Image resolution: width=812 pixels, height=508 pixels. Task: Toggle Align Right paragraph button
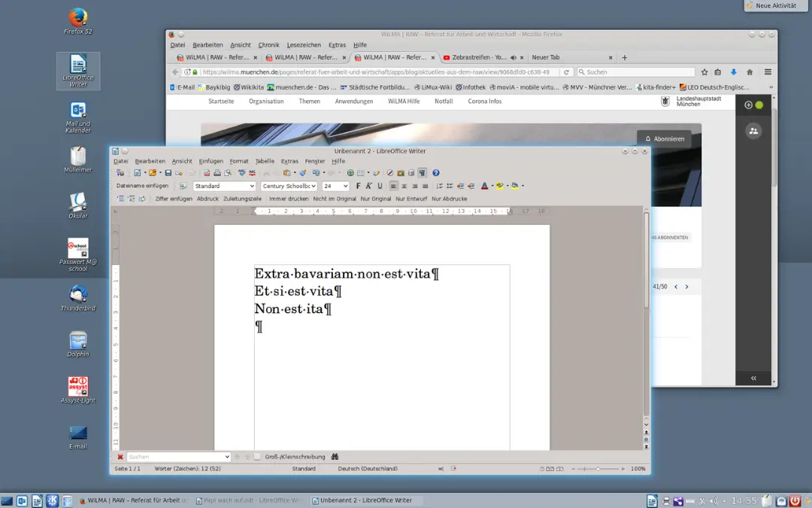click(x=415, y=186)
